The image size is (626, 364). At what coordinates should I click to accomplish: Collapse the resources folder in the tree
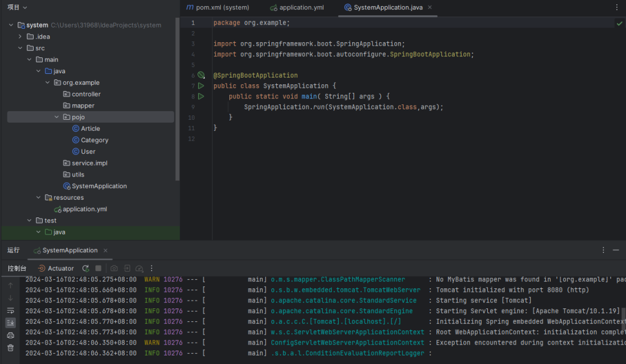39,197
